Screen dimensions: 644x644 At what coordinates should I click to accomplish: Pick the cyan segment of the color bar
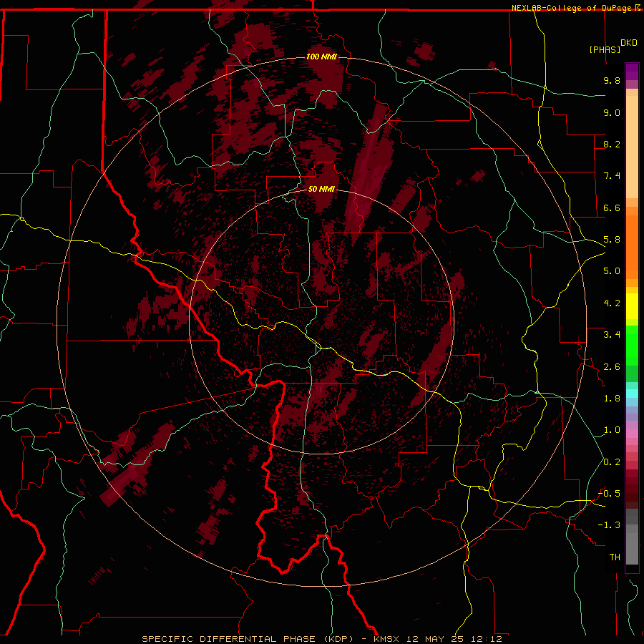[x=632, y=394]
